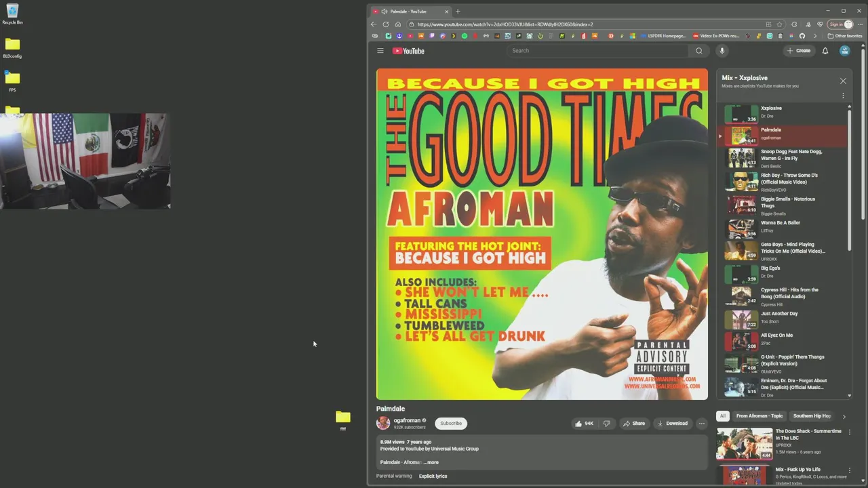This screenshot has height=488, width=868.
Task: Select the BLDconfig desktop folder
Action: coord(12,48)
